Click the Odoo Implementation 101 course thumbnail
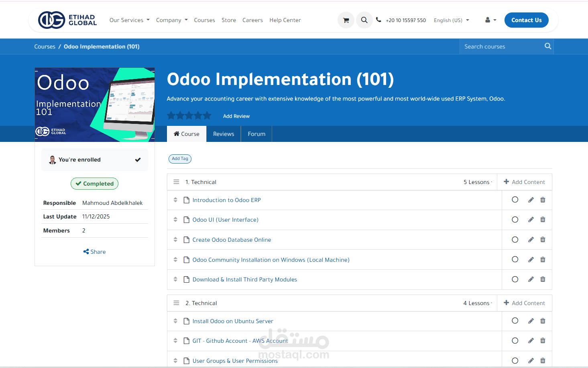 click(95, 105)
